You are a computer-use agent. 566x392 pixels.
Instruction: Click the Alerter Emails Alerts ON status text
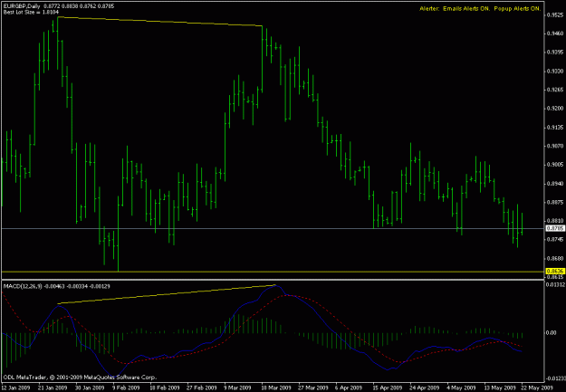pyautogui.click(x=455, y=9)
